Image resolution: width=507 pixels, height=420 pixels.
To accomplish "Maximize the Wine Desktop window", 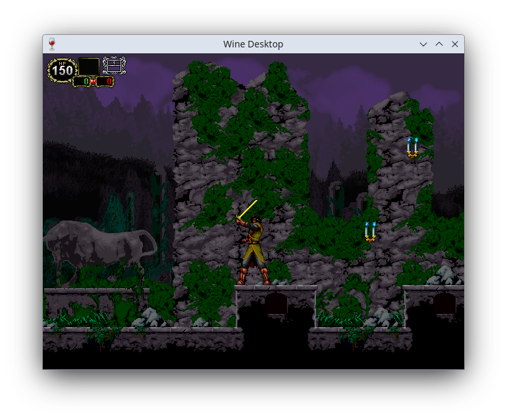I will pyautogui.click(x=439, y=44).
